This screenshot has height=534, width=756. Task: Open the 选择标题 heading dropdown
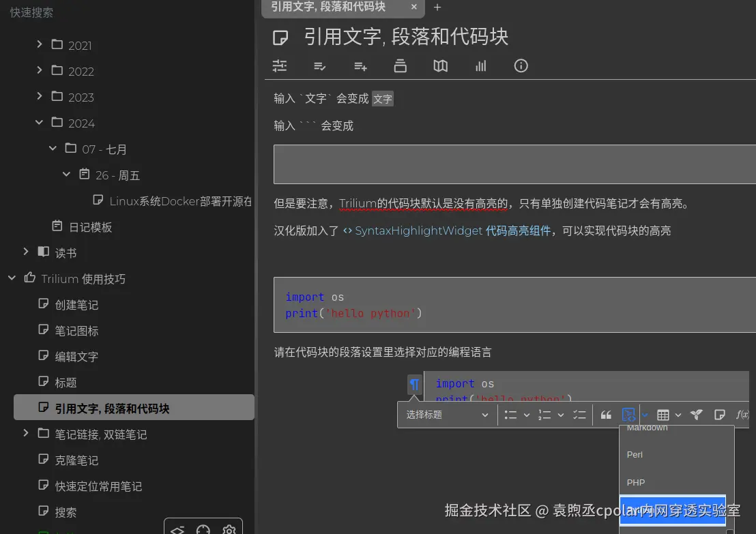[x=447, y=414]
